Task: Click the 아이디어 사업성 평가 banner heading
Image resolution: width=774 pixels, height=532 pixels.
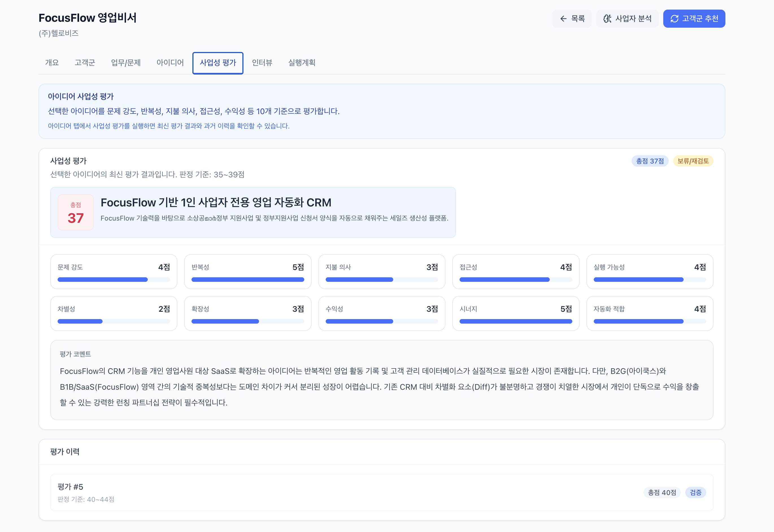Action: (x=81, y=96)
